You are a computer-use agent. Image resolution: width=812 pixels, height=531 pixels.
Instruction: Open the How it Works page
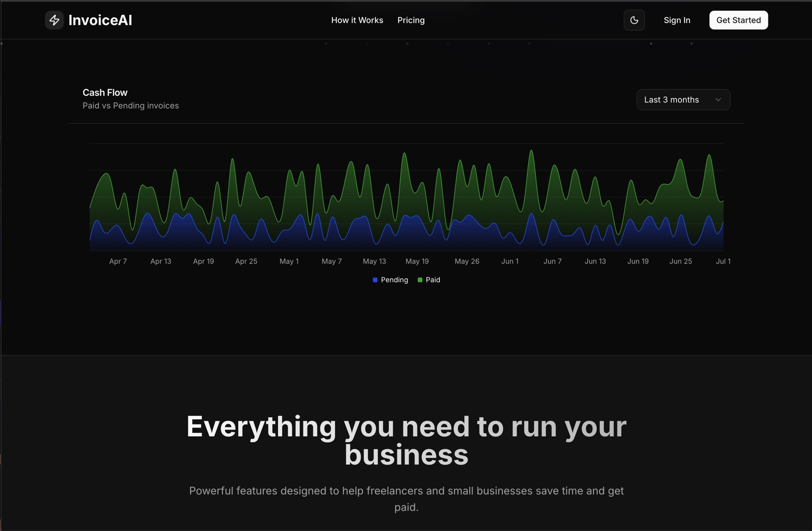(357, 20)
